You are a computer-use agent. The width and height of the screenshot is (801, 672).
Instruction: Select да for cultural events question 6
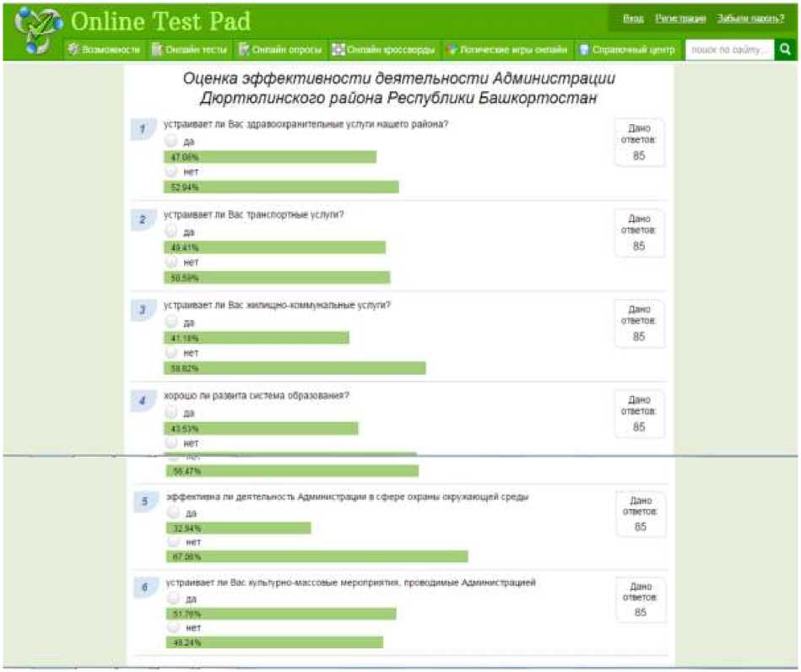[x=174, y=598]
